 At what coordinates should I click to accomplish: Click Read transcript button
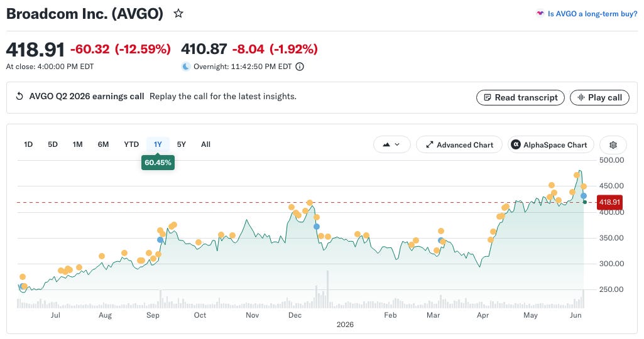520,98
